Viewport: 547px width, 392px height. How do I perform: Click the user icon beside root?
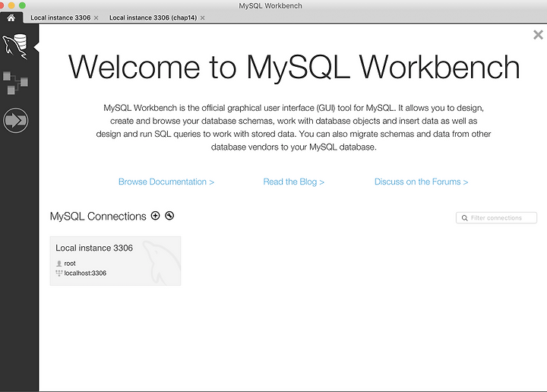(59, 264)
